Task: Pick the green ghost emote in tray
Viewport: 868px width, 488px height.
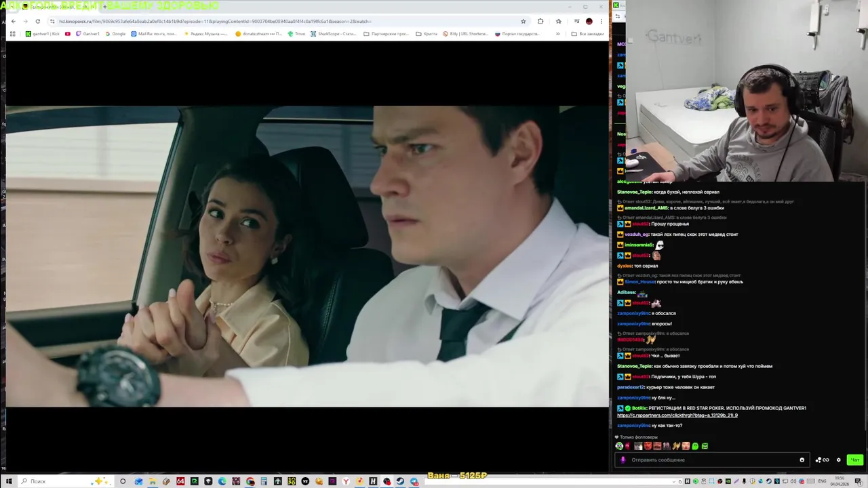Action: [695, 446]
